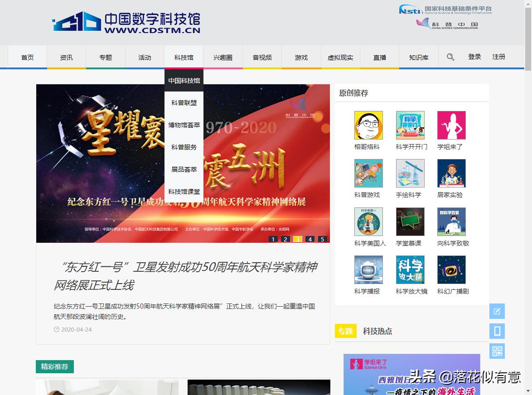Viewport: 532px width, 395px height.
Task: Click the QR code icon in floating sidebar
Action: [x=497, y=351]
